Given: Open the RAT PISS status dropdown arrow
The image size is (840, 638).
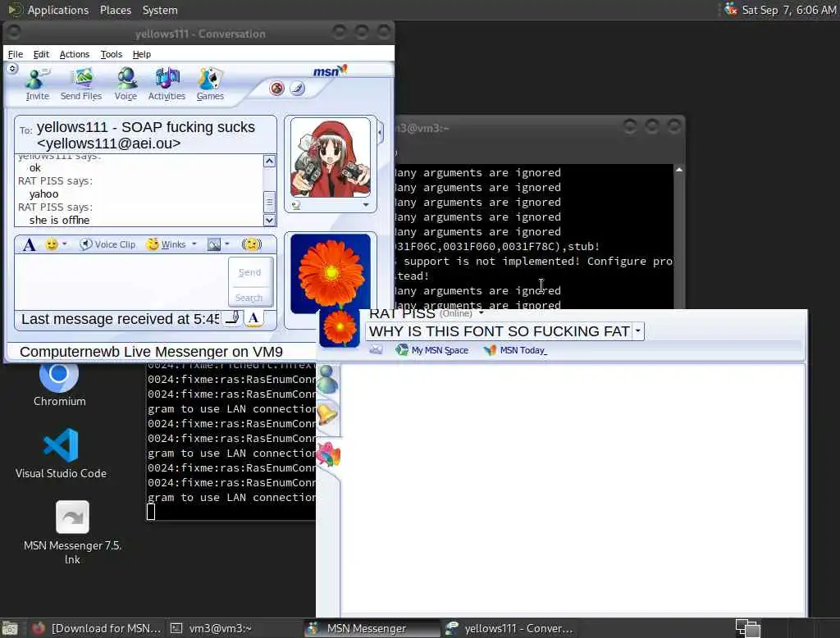Looking at the screenshot, I should point(481,312).
